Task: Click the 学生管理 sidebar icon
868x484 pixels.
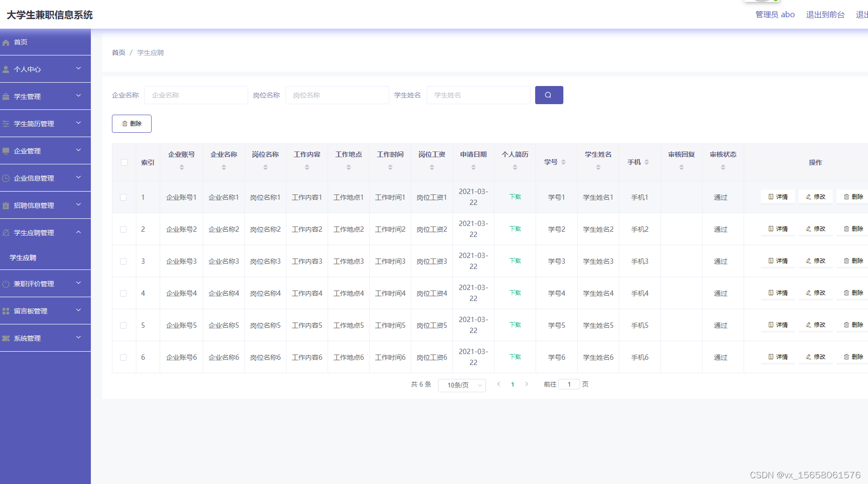Action: pyautogui.click(x=6, y=97)
